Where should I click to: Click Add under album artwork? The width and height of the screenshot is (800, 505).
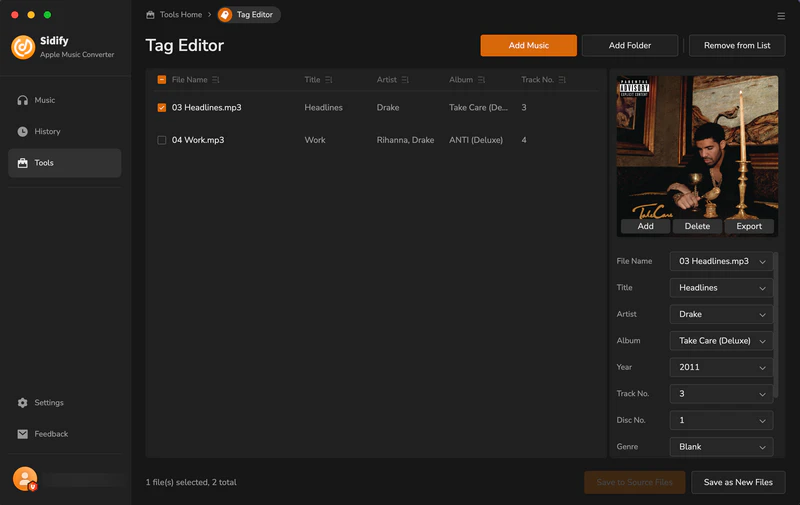pos(645,226)
